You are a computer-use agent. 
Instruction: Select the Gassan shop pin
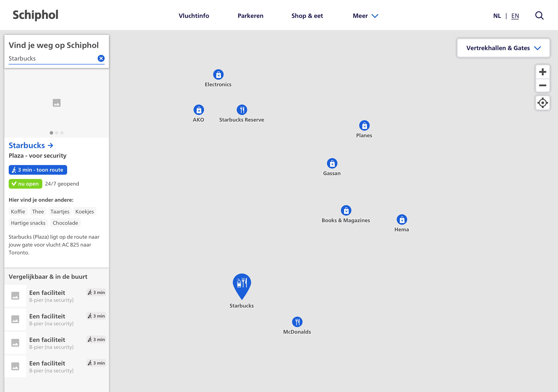pyautogui.click(x=332, y=163)
